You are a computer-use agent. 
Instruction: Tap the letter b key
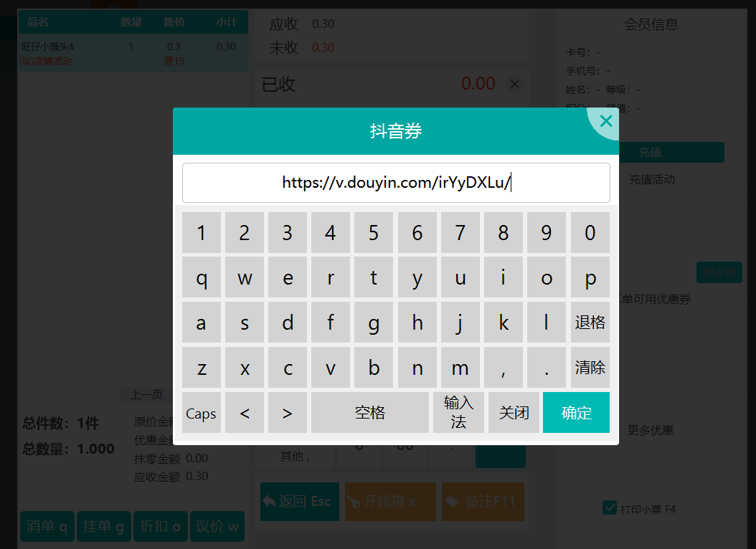point(374,368)
